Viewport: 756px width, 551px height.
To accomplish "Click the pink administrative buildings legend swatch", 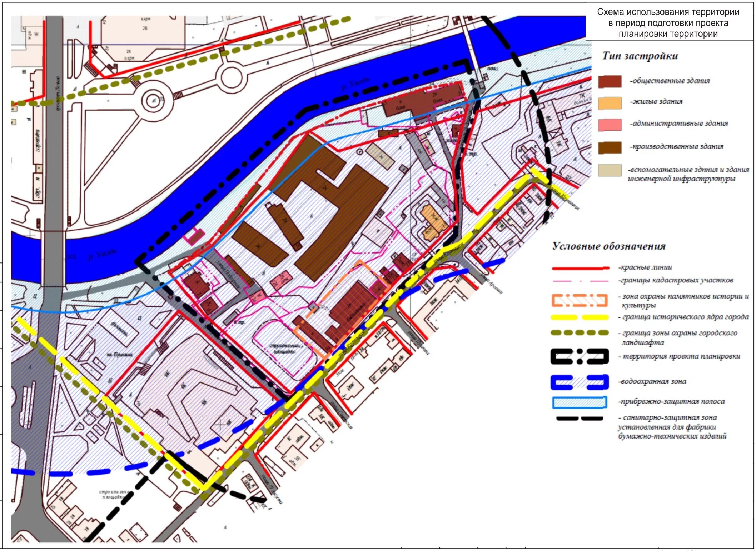I will point(610,125).
